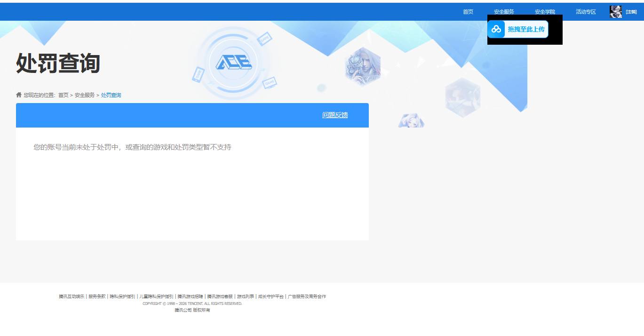This screenshot has height=336, width=644.
Task: Click the envelope graphic beside the ACE logo
Action: pos(263,39)
